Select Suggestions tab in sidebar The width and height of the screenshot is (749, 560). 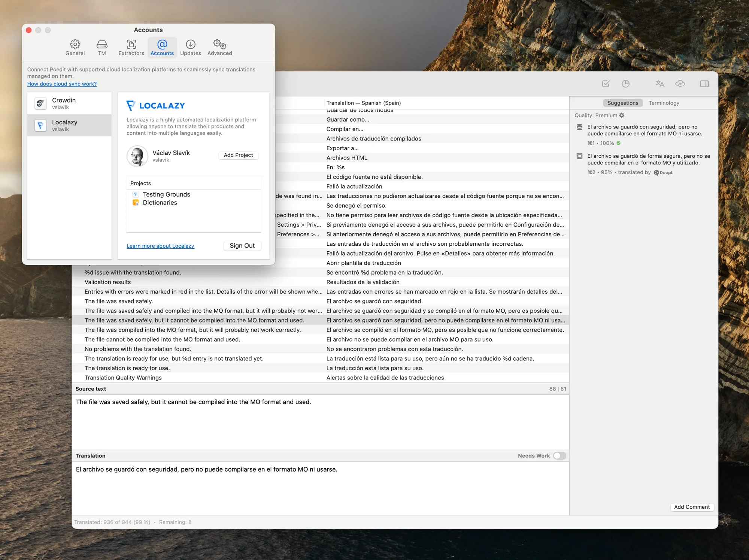coord(622,103)
